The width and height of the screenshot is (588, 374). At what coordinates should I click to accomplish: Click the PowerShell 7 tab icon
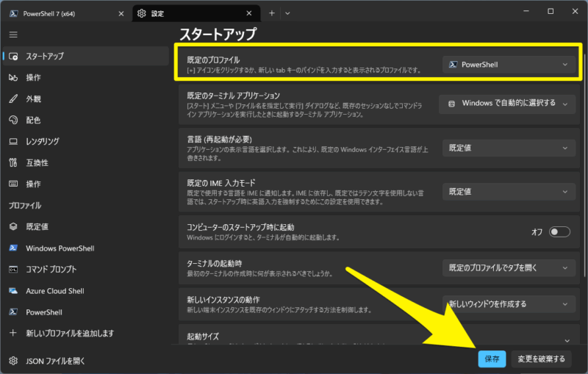point(14,13)
